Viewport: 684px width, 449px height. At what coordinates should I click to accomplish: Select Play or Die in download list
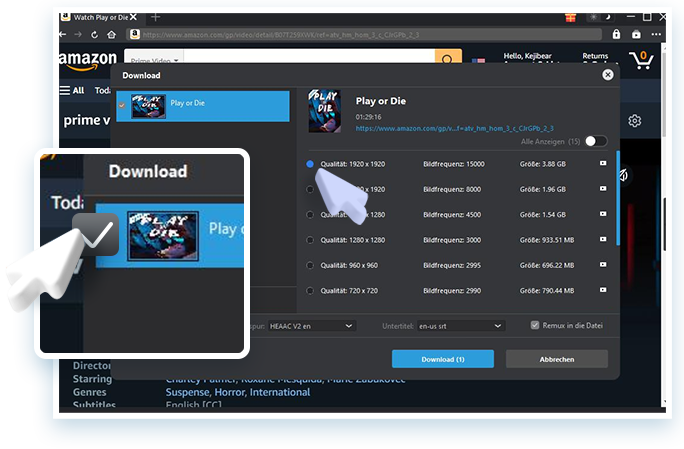203,106
